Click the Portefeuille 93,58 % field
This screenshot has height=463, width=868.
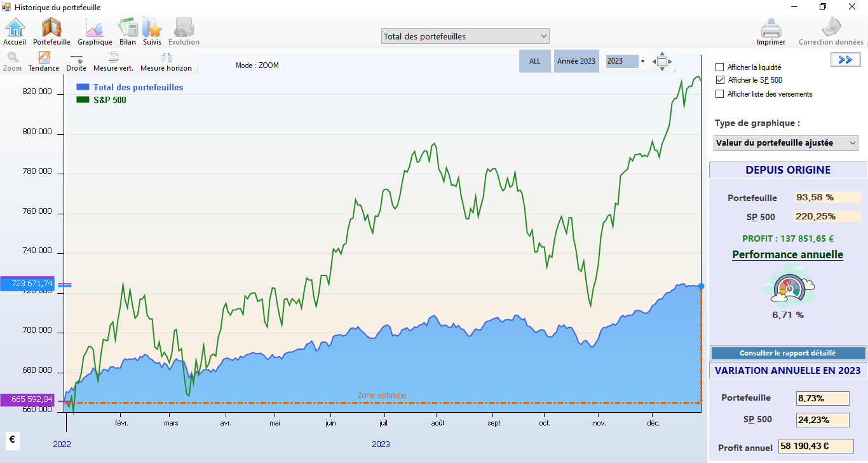tap(827, 197)
